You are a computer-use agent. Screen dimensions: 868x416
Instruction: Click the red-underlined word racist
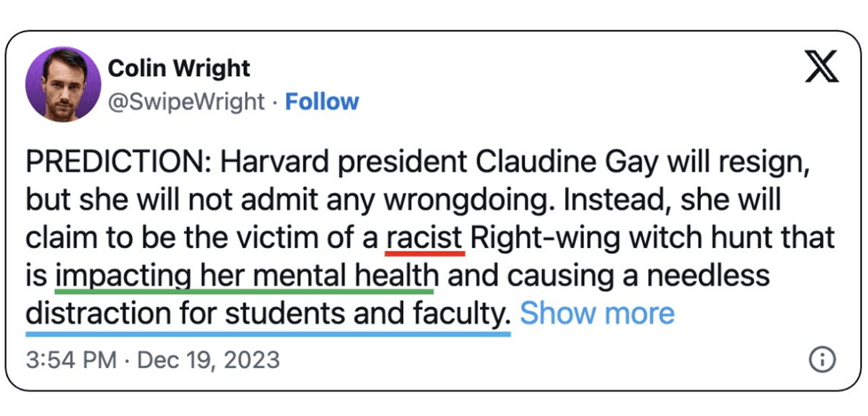tap(426, 238)
